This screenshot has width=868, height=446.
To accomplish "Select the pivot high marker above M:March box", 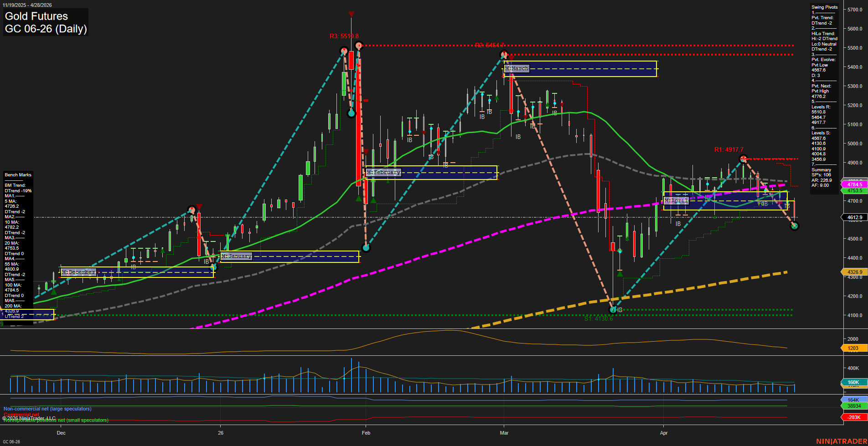I will (x=504, y=55).
